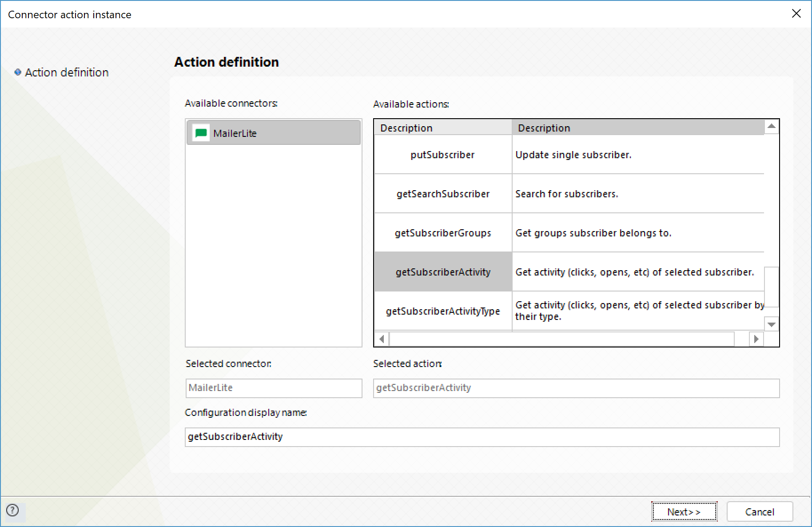Select the putSubscriber action
The height and width of the screenshot is (527, 812).
coord(443,155)
